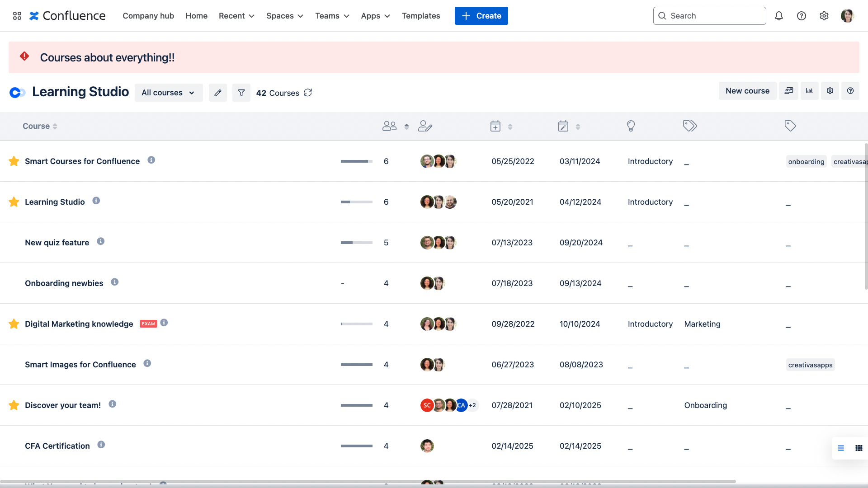Screen dimensions: 868x488
Task: Open Confluence settings gear in top bar
Action: click(824, 16)
